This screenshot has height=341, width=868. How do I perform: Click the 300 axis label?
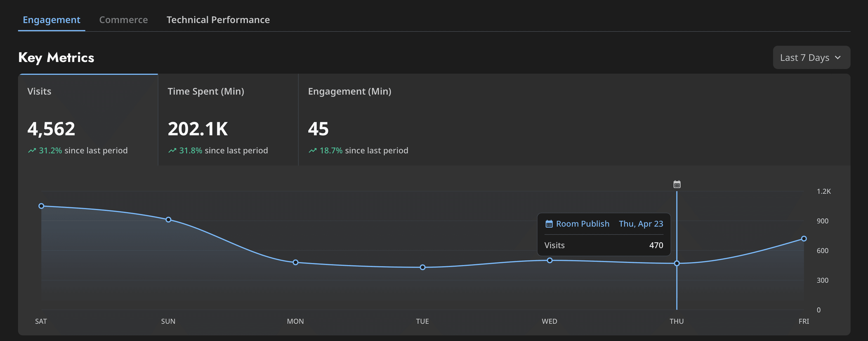click(822, 280)
